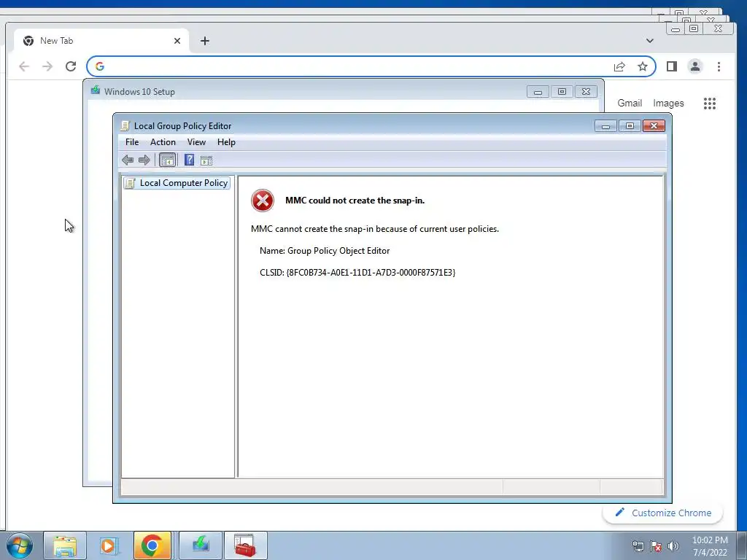Close the Chrome New Tab
Viewport: 747px width, 560px height.
(x=177, y=41)
